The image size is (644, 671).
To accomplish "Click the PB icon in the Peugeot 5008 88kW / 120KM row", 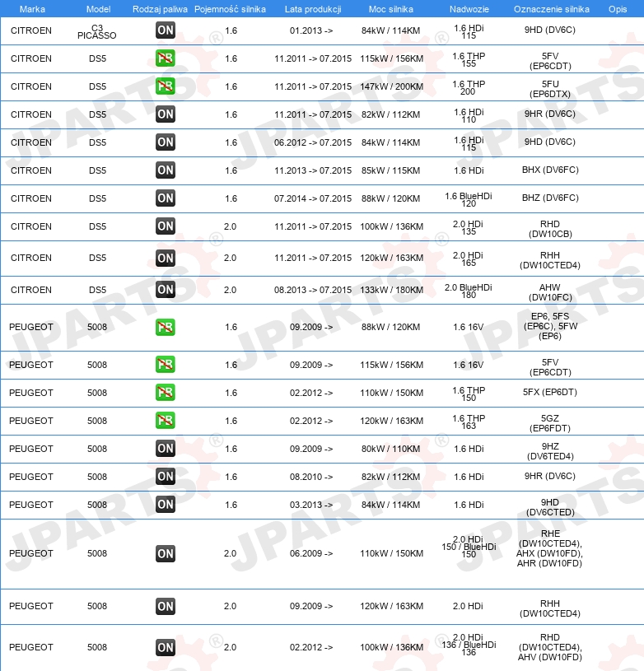I will point(166,328).
